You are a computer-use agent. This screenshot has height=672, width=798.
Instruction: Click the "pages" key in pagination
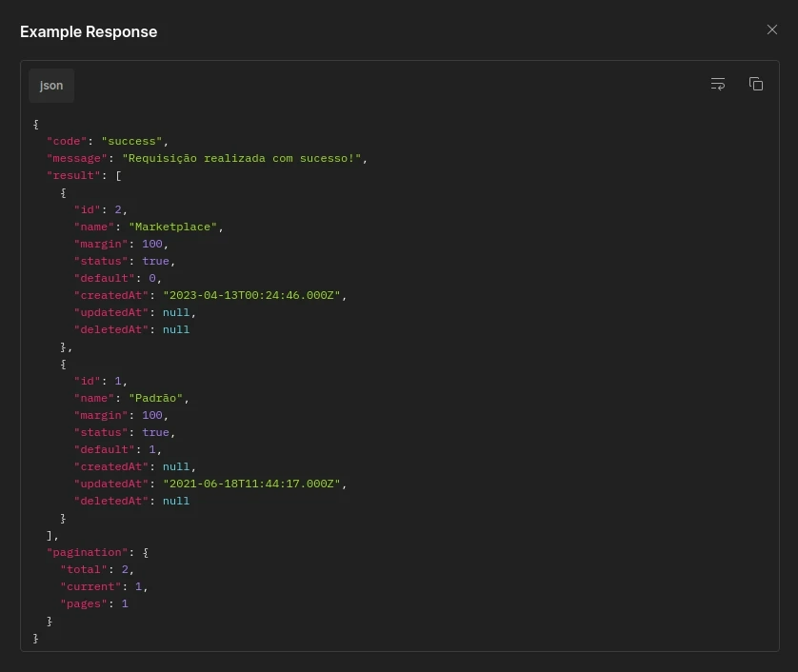(84, 603)
